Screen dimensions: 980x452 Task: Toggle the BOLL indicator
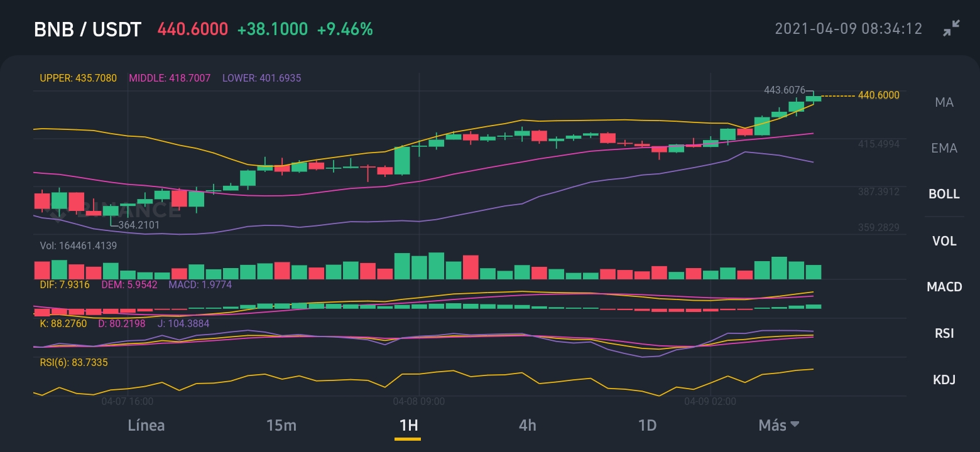[x=944, y=194]
